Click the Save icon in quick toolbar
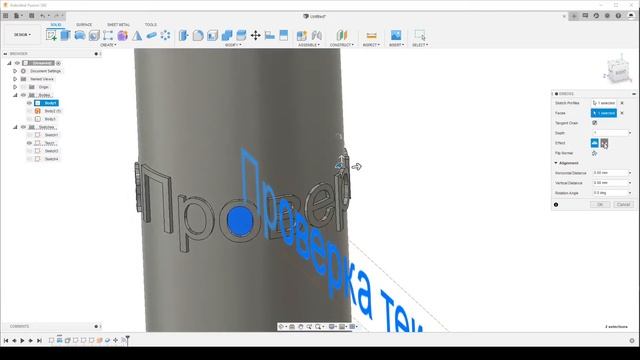The image size is (640, 360). pos(31,16)
